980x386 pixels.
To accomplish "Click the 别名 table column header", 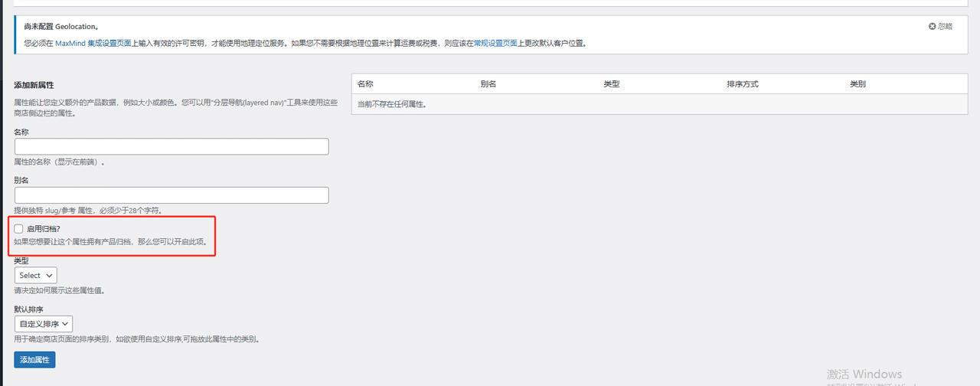I will pyautogui.click(x=488, y=83).
